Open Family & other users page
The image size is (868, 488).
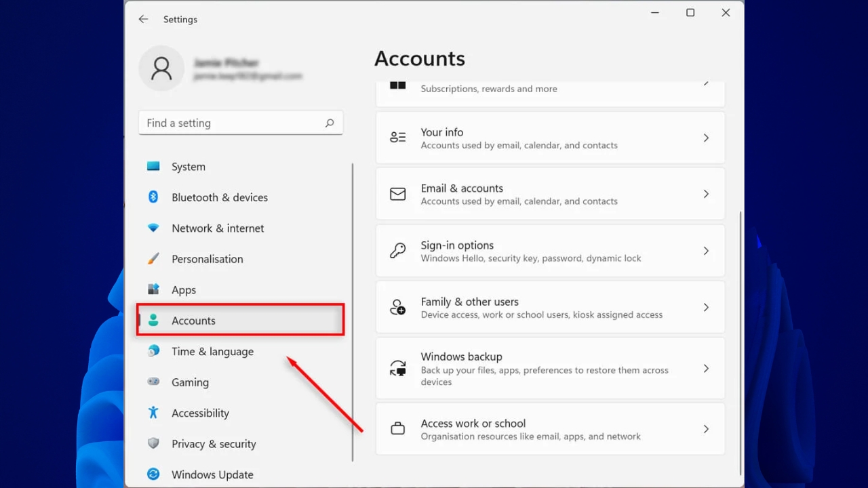click(550, 307)
